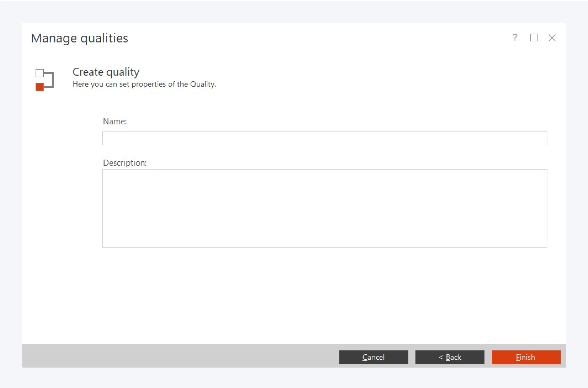
Task: Go back with the Back button
Action: 450,357
